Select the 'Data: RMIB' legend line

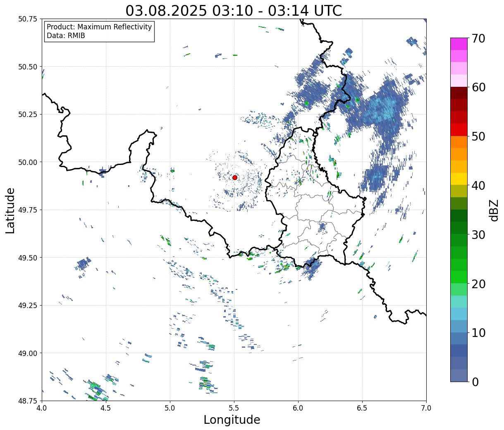point(66,36)
